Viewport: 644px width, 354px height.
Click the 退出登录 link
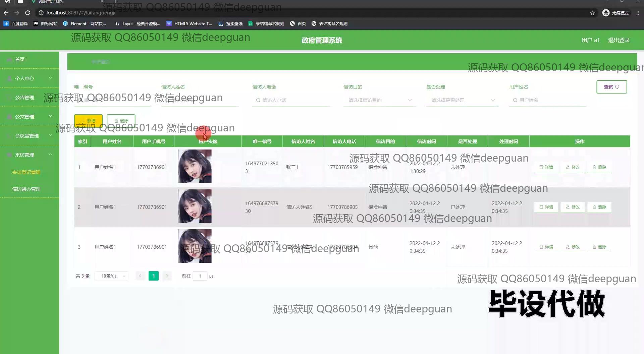click(619, 40)
